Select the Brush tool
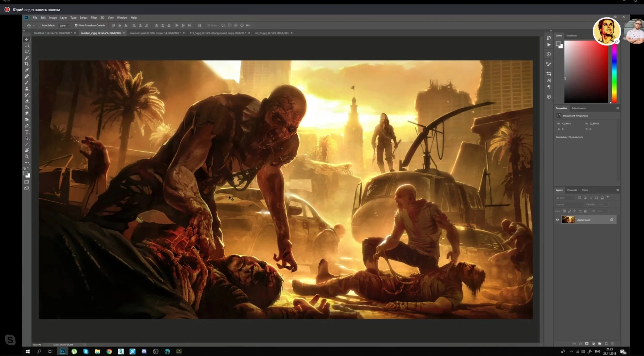 (27, 82)
